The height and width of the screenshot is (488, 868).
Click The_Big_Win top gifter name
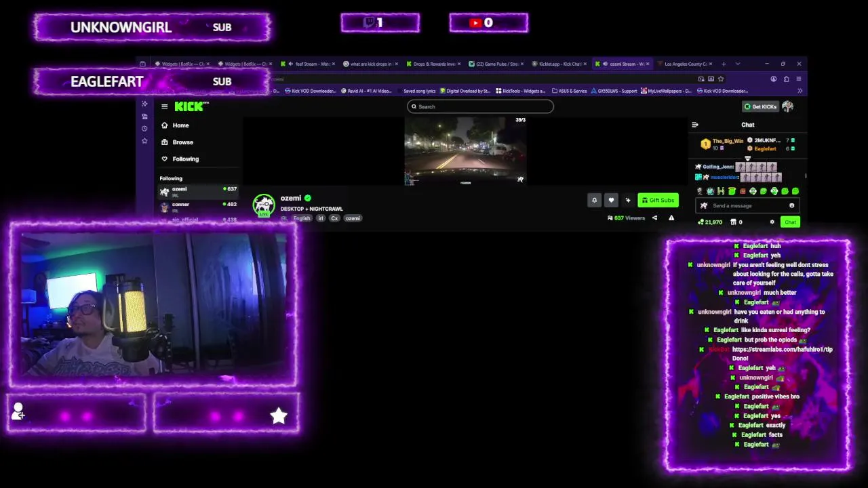728,141
